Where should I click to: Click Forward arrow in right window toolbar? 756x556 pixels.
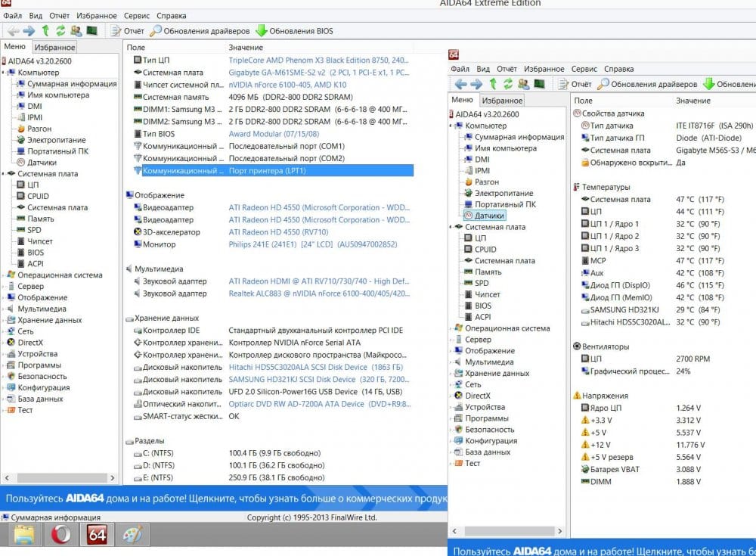(476, 84)
